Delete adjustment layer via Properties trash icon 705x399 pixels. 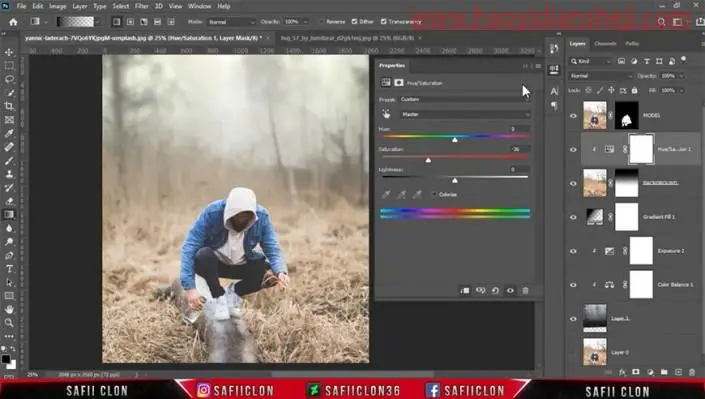click(x=525, y=291)
